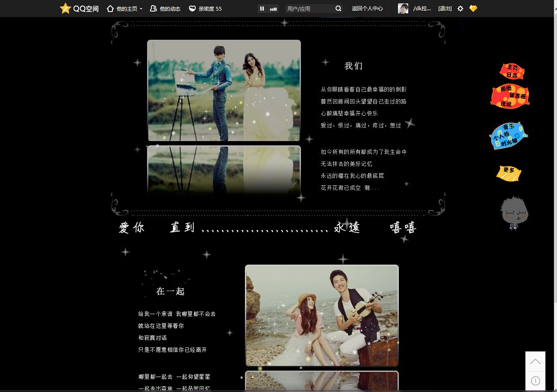Image resolution: width=557 pixels, height=392 pixels.
Task: Click the scroll-to-top arrow button
Action: point(535,362)
